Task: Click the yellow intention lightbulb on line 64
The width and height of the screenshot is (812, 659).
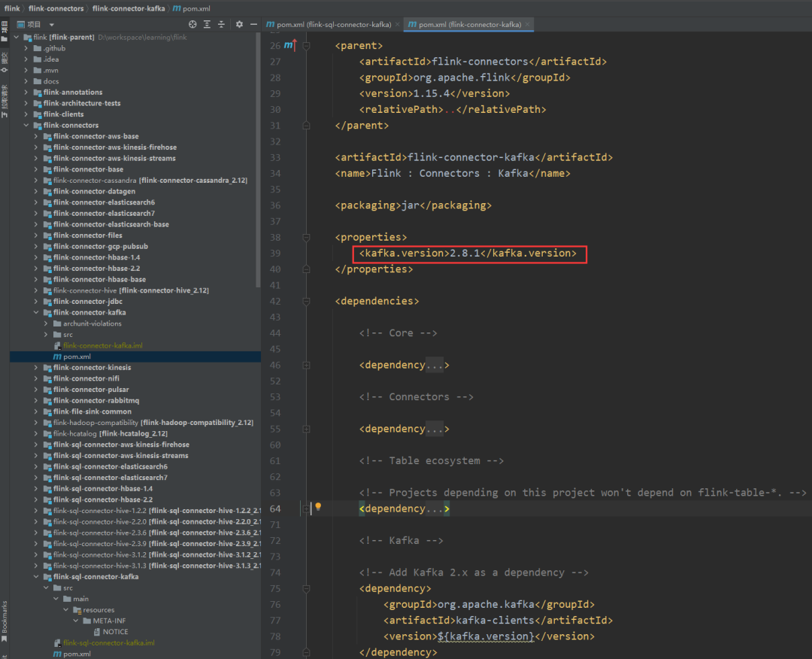Action: pyautogui.click(x=318, y=507)
